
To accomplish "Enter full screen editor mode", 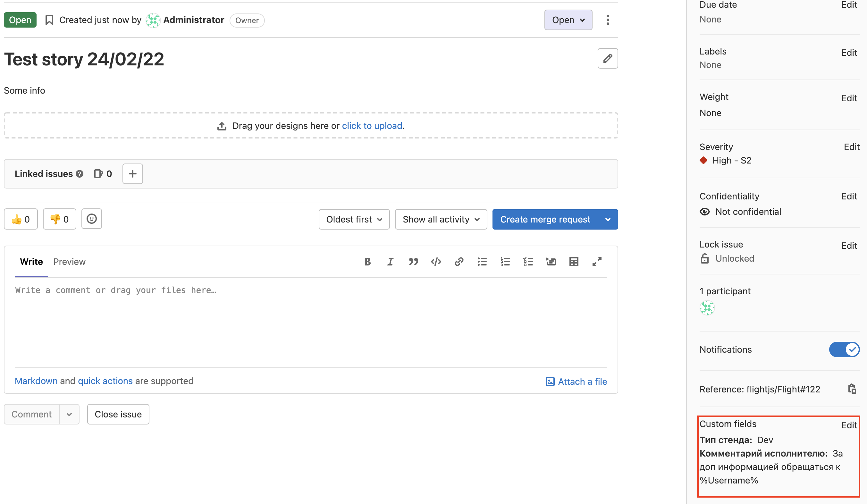I will pos(597,262).
